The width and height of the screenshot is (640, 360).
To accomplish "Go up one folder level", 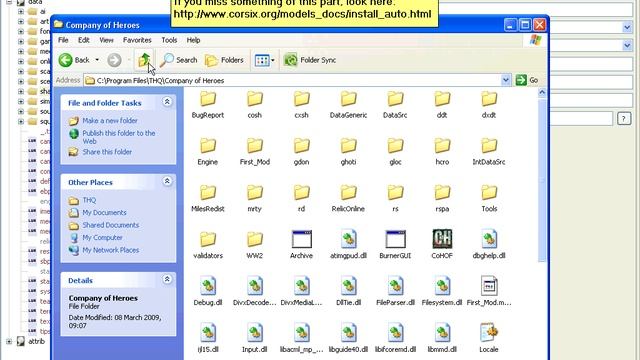I will (144, 60).
